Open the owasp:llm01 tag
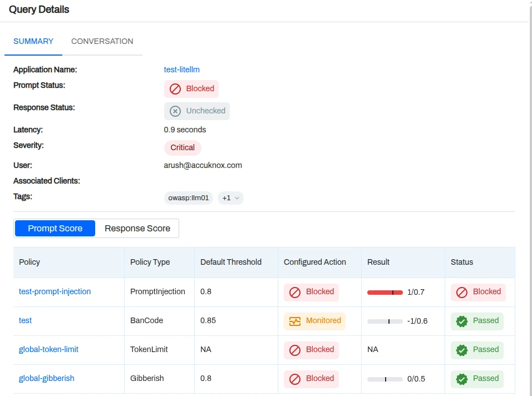The width and height of the screenshot is (532, 396). 188,197
